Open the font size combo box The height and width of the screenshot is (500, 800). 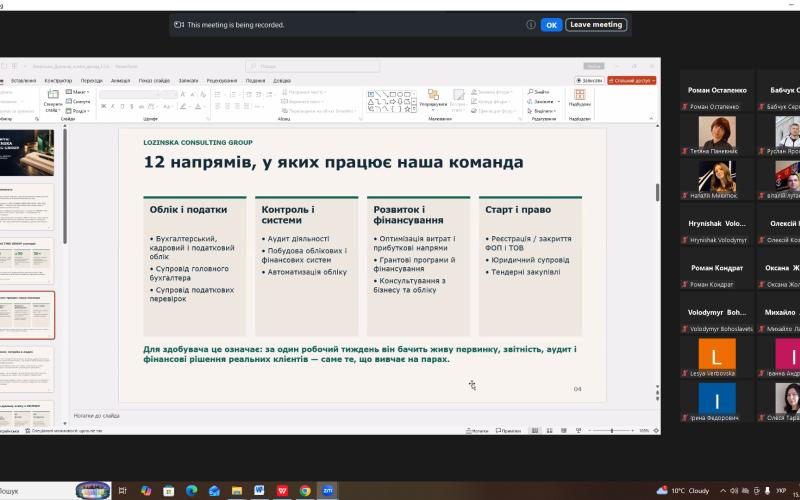tap(169, 94)
